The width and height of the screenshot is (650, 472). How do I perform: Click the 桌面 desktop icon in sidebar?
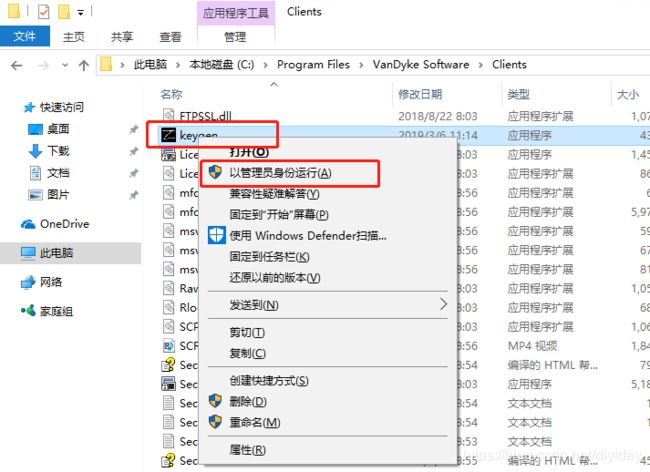(35, 129)
